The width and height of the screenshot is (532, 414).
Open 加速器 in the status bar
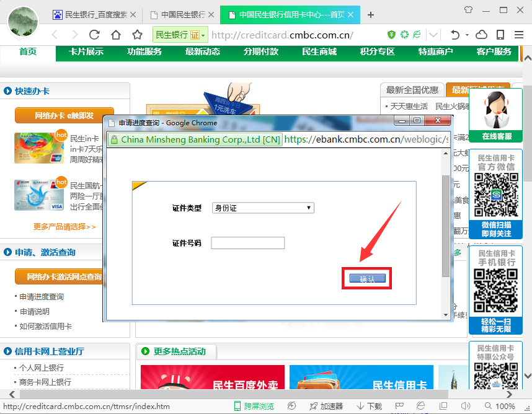[x=326, y=406]
